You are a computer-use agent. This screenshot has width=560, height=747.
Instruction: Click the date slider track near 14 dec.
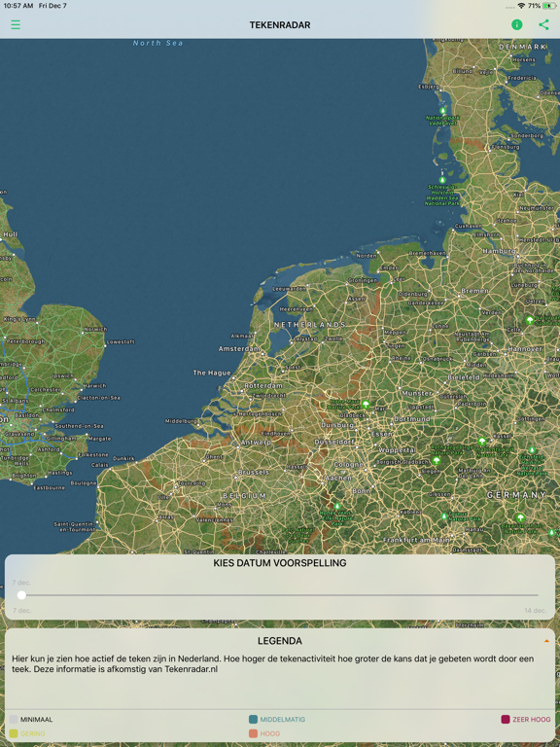tap(534, 595)
